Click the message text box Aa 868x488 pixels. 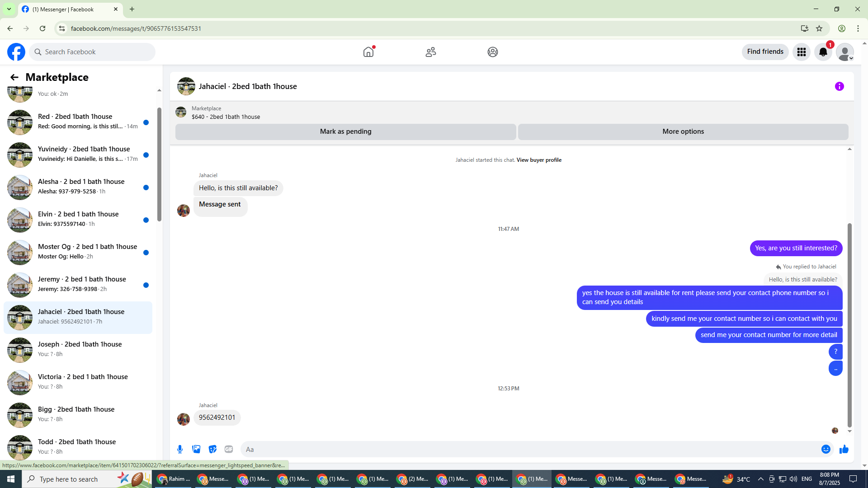529,449
